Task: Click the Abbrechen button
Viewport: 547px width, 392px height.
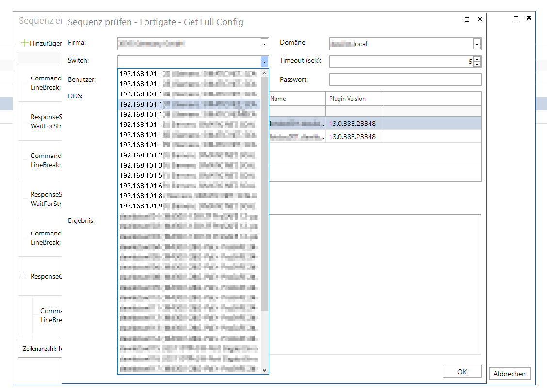Action: 509,374
